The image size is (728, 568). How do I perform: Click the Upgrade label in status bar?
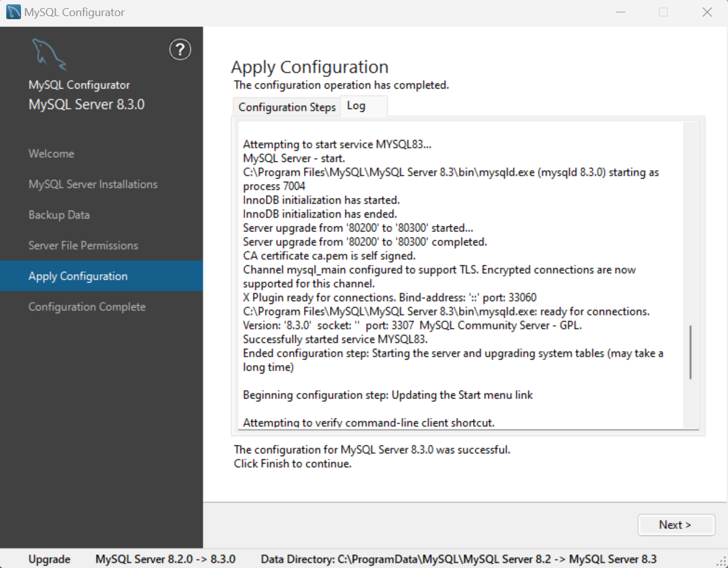pyautogui.click(x=49, y=558)
